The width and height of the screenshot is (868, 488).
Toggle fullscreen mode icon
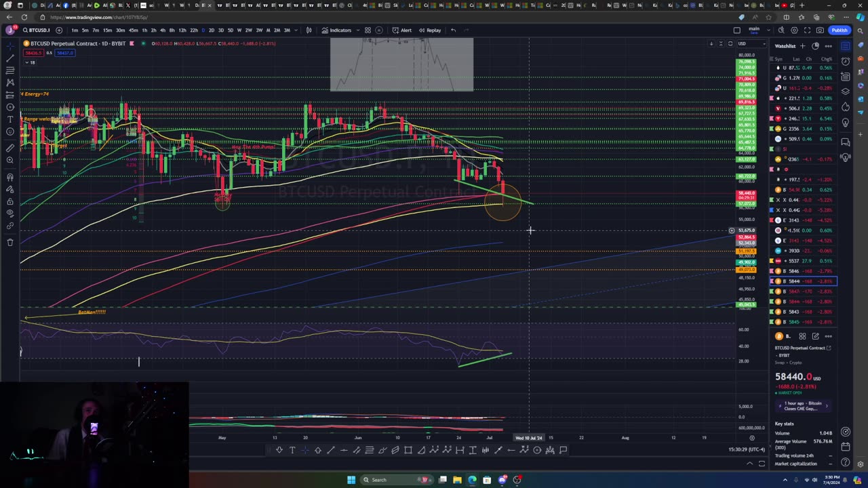[808, 30]
